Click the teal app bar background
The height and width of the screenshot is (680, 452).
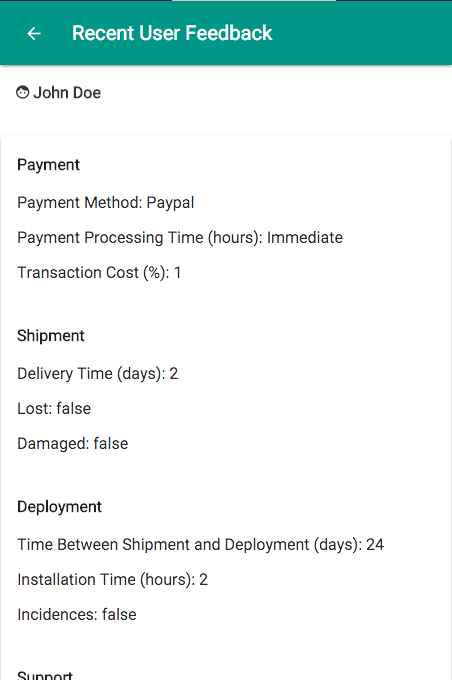click(360, 33)
